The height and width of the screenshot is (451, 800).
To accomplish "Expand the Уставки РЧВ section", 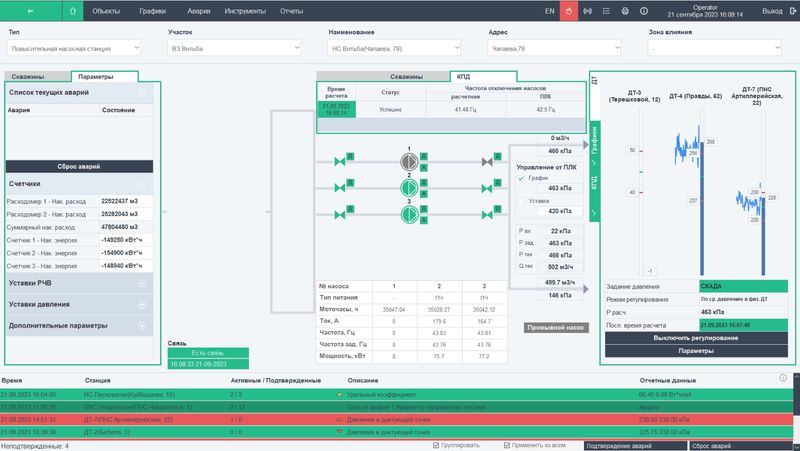I will click(x=142, y=284).
